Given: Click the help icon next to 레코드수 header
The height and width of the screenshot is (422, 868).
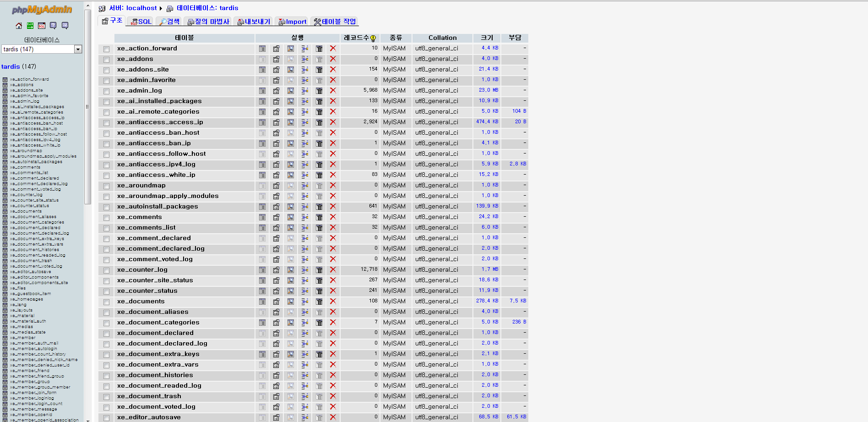Looking at the screenshot, I should (374, 38).
